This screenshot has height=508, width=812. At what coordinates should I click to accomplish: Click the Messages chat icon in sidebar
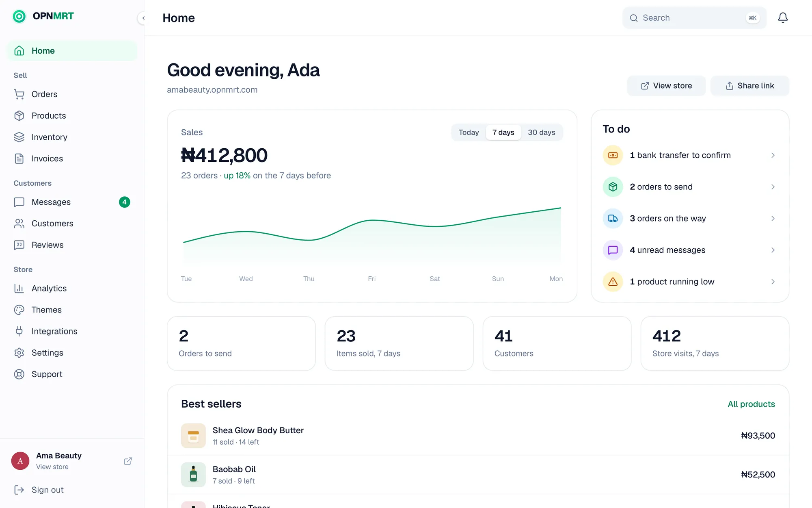pyautogui.click(x=19, y=202)
